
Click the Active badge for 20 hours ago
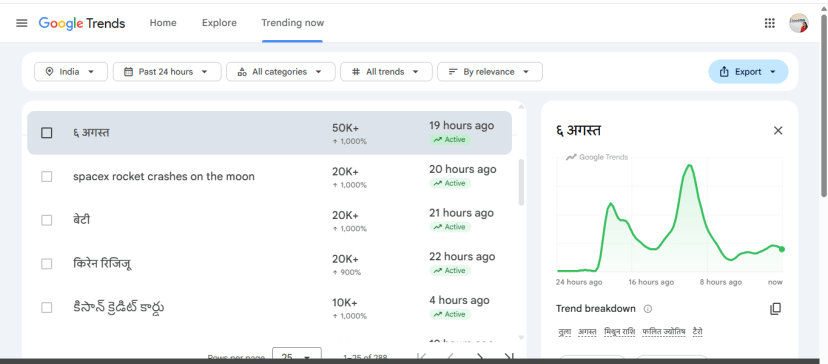(x=450, y=183)
